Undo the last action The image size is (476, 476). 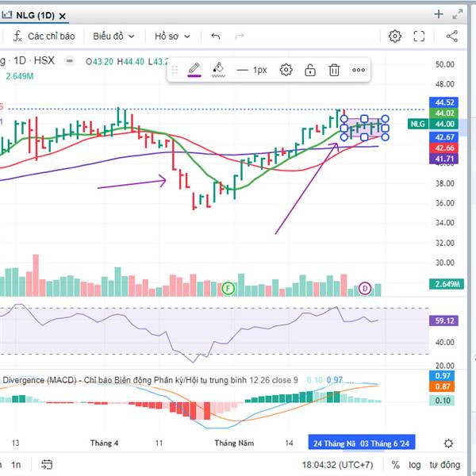[x=216, y=36]
